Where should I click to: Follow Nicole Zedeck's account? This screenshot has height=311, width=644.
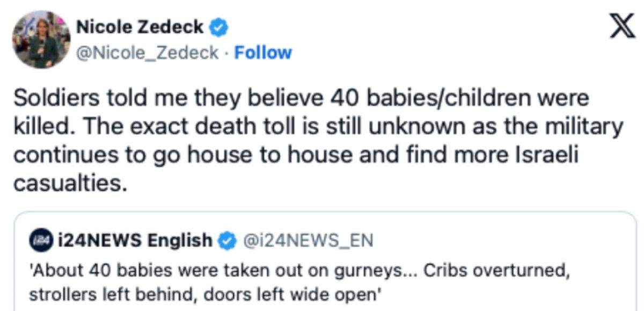coord(263,53)
